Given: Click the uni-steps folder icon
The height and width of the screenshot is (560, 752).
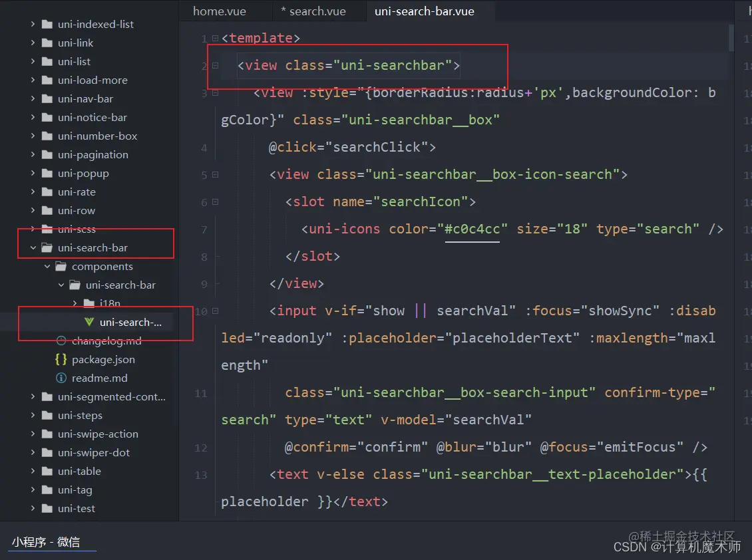Looking at the screenshot, I should [x=47, y=415].
